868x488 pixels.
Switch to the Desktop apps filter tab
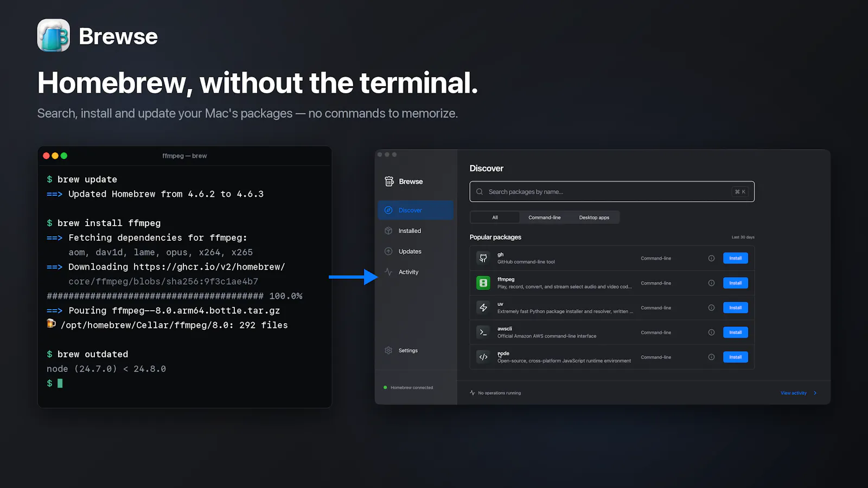[x=594, y=217]
